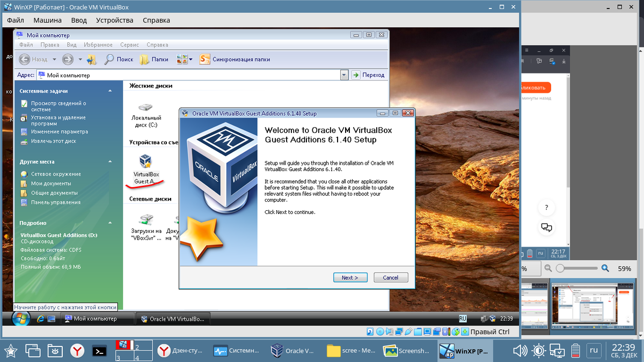Open Мои документы in sidebar
The height and width of the screenshot is (362, 644).
pos(50,183)
